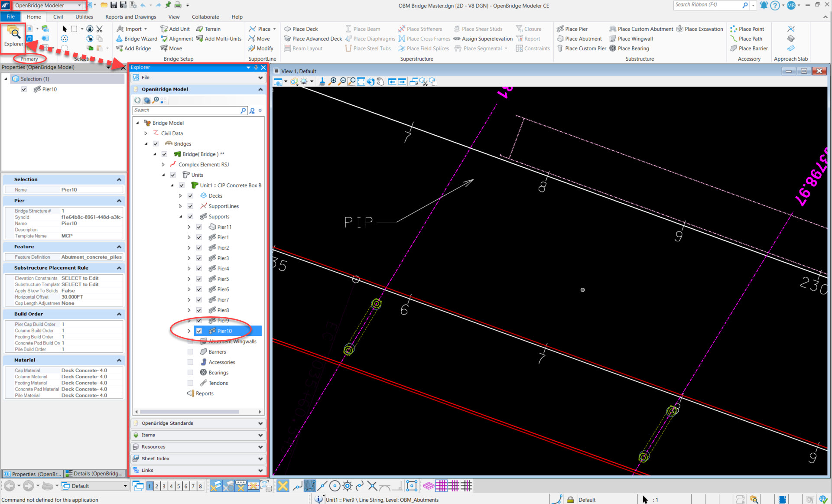Screen dimensions: 832x504
Task: Open the Alignment tool
Action: coord(177,39)
